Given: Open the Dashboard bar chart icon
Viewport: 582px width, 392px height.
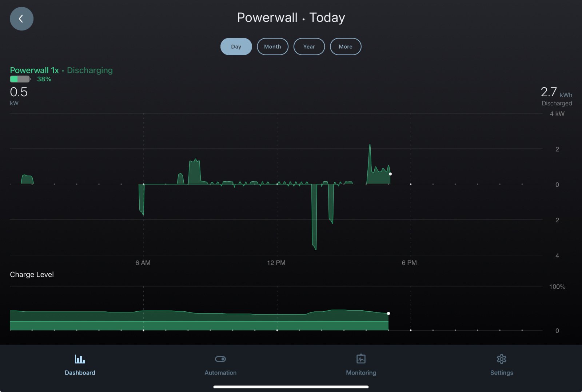Looking at the screenshot, I should [80, 359].
